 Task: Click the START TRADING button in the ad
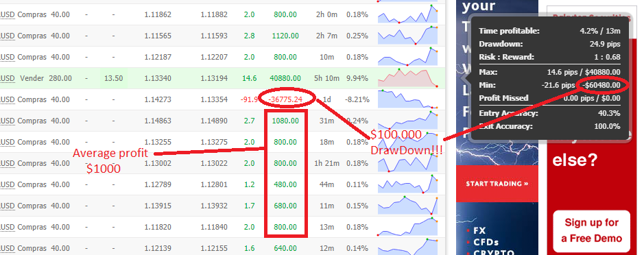(x=497, y=184)
